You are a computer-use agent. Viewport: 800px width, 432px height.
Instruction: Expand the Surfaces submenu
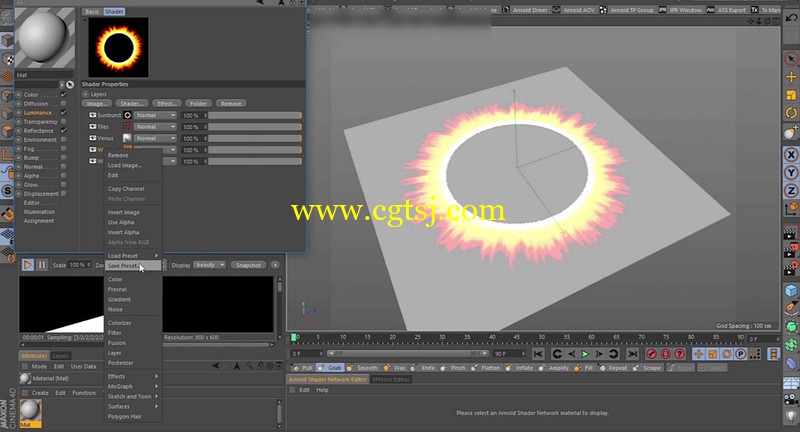[x=133, y=406]
